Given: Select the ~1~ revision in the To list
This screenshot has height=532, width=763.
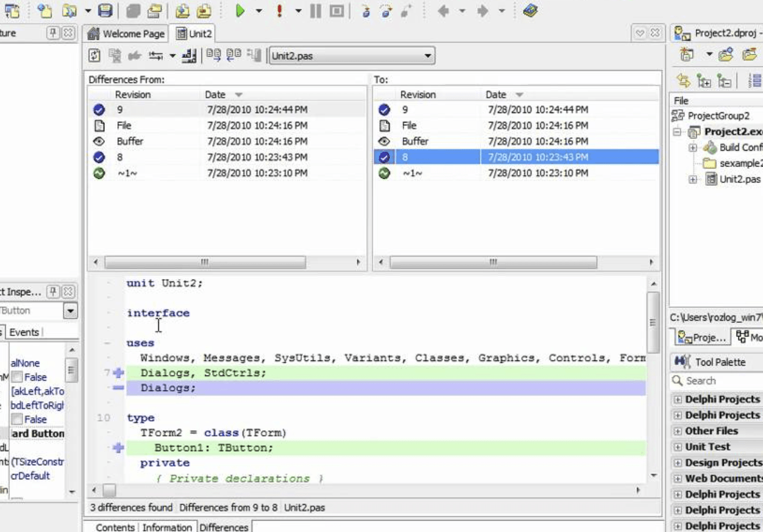Looking at the screenshot, I should 516,173.
